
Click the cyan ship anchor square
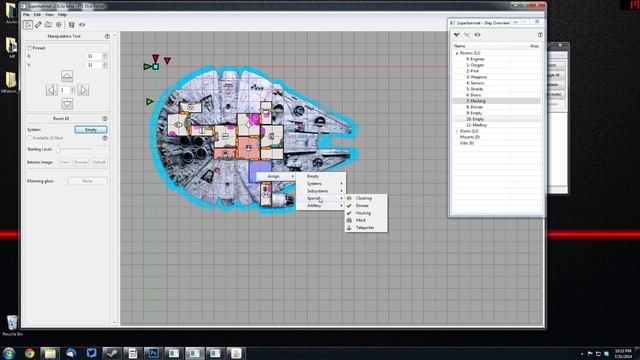click(156, 67)
